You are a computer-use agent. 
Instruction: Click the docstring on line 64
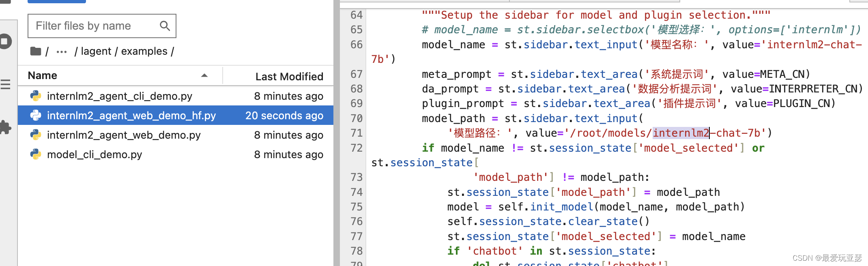pos(596,15)
